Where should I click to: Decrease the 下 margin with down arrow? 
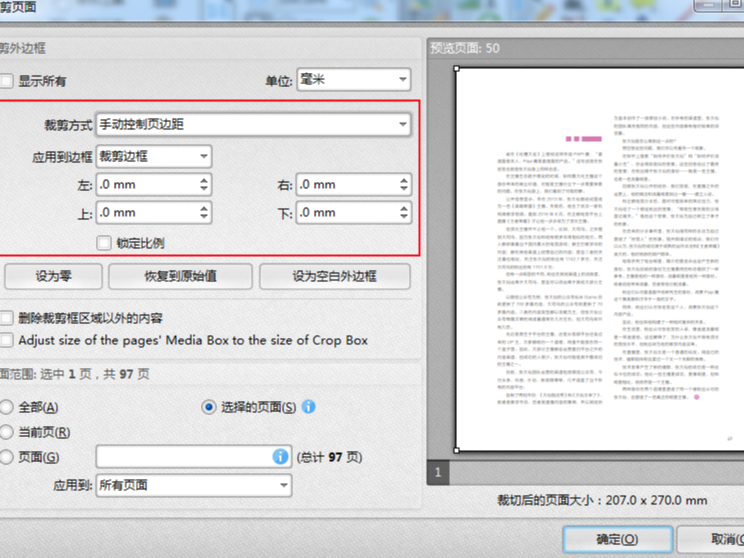coord(403,217)
